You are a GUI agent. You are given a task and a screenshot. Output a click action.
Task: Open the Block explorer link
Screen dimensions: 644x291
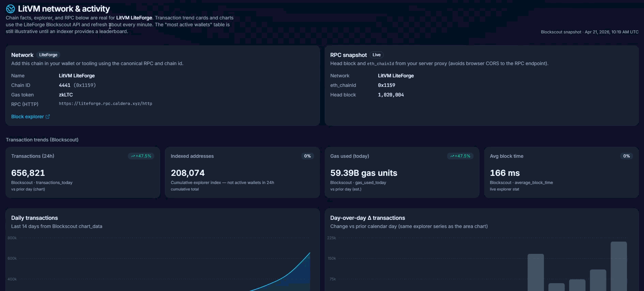coord(31,117)
